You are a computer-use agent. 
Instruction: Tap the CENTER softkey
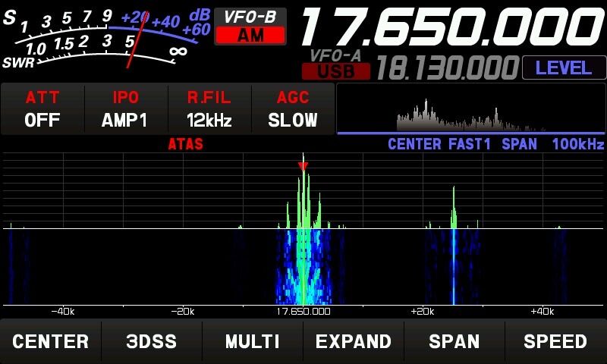(x=51, y=341)
